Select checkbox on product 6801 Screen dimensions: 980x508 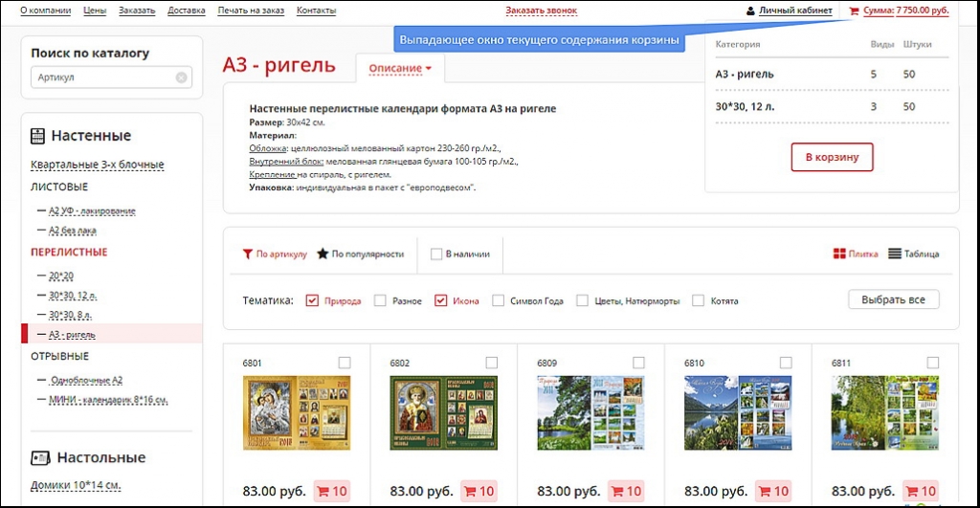pos(345,363)
